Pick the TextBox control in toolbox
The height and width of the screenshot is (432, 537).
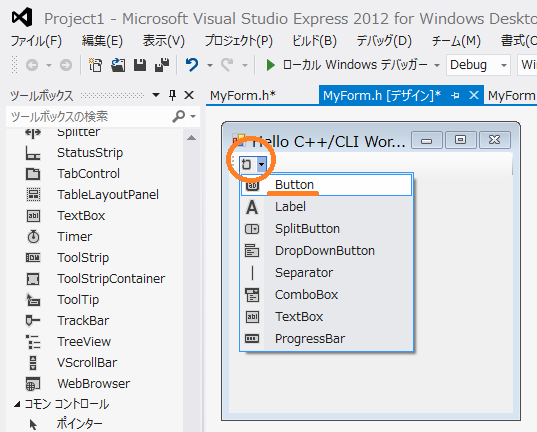81,216
